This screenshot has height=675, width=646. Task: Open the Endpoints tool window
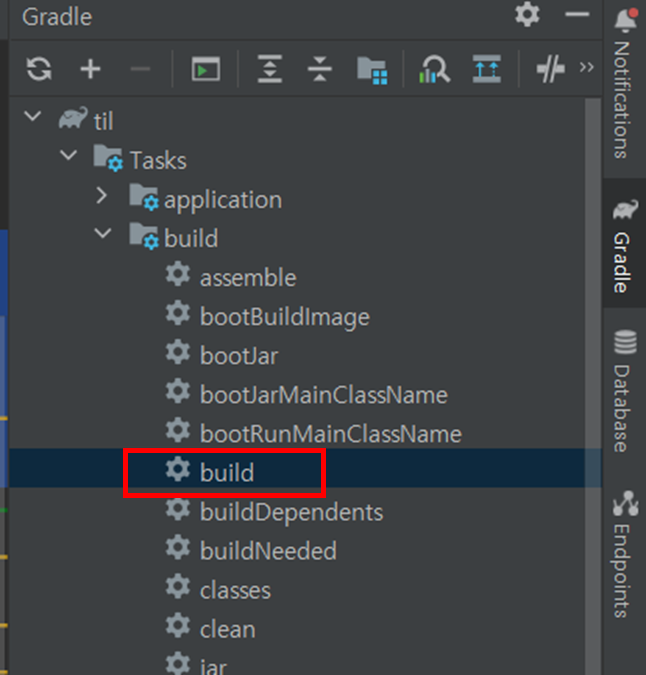(624, 554)
